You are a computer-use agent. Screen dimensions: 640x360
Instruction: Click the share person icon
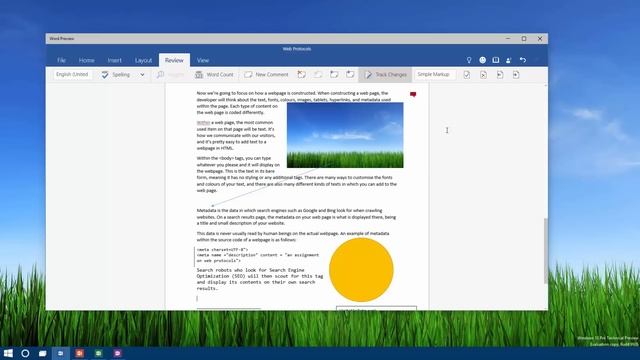509,60
